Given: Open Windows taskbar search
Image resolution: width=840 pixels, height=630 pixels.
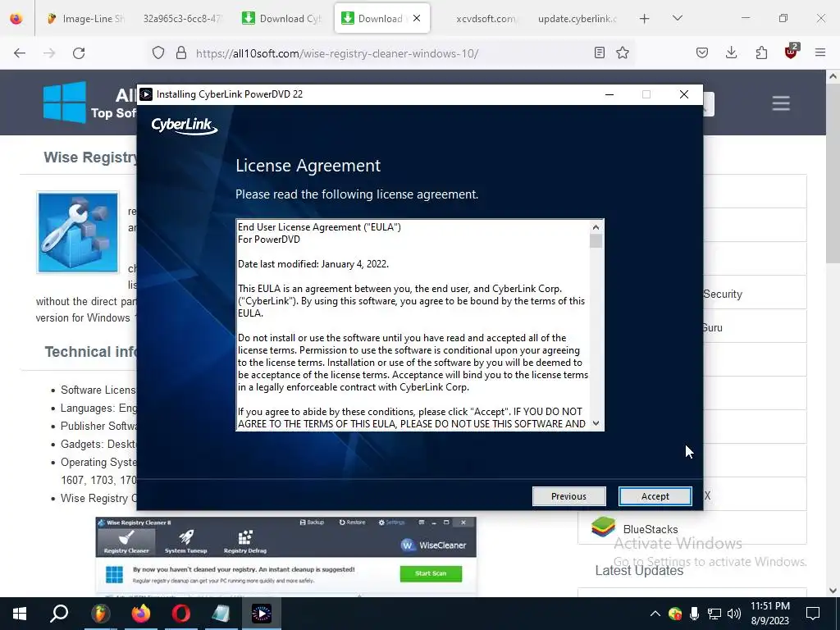Looking at the screenshot, I should (x=59, y=614).
